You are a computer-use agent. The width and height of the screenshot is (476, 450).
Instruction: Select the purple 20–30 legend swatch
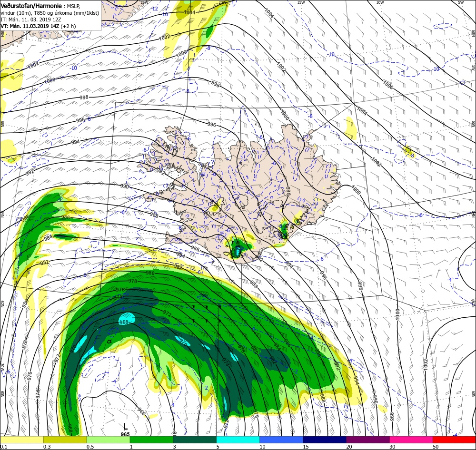pyautogui.click(x=367, y=440)
